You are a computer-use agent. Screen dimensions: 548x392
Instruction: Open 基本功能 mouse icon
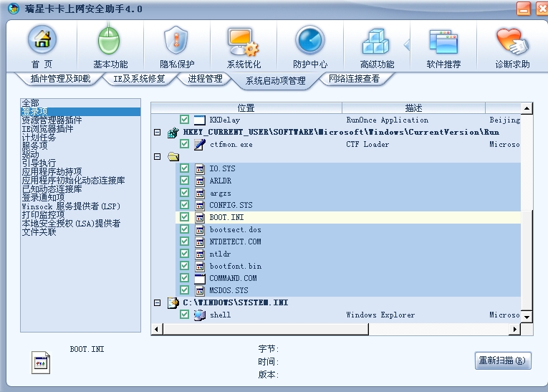109,40
